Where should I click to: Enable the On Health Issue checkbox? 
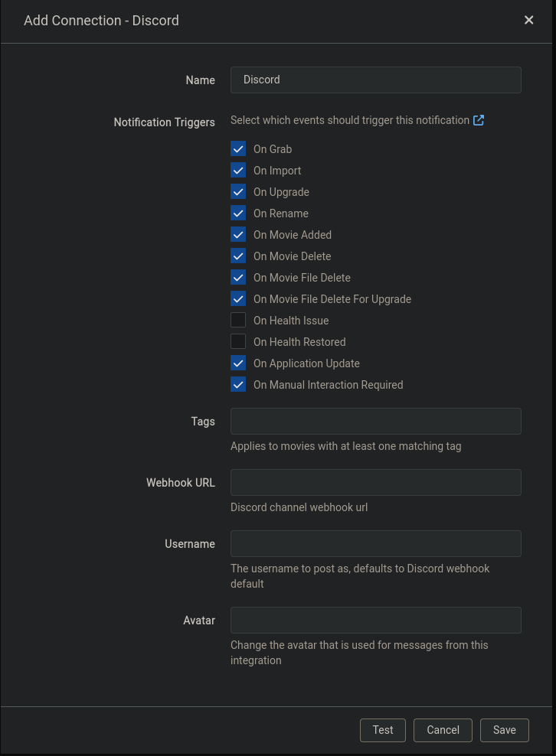click(x=238, y=320)
